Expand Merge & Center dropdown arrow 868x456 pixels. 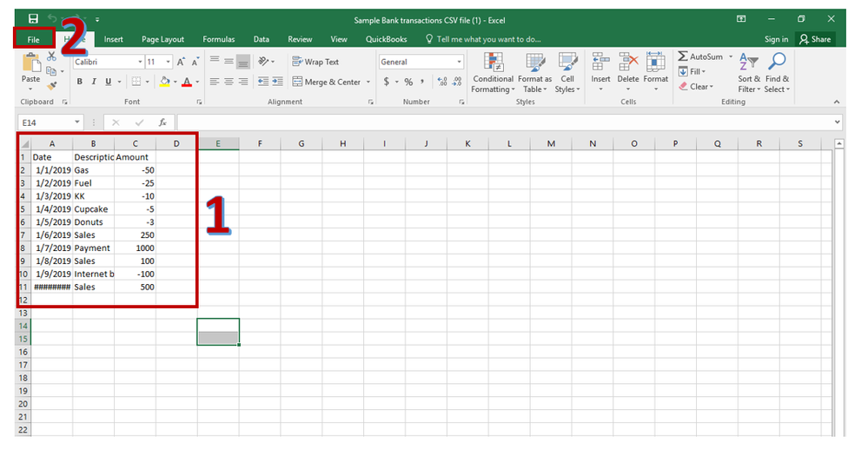(368, 82)
